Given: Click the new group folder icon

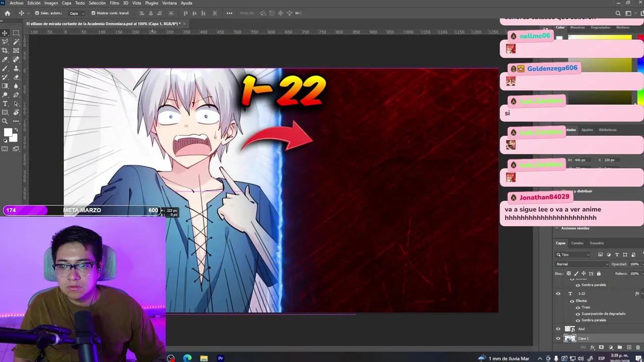Looking at the screenshot, I should [620, 347].
